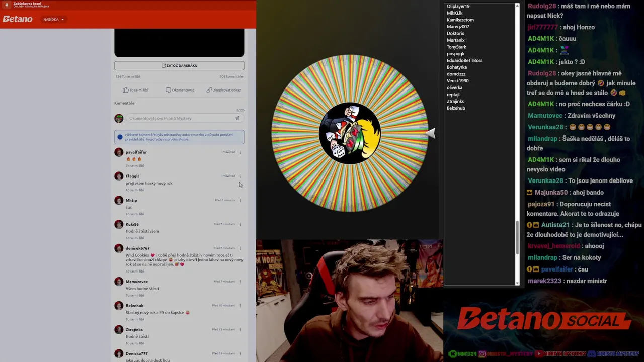
Task: Select Ztrajinks in the wheel name list
Action: coord(455,101)
